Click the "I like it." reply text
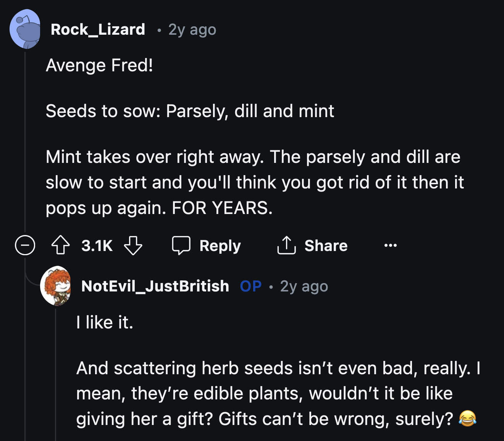Screen dimensions: 504x441 105,322
